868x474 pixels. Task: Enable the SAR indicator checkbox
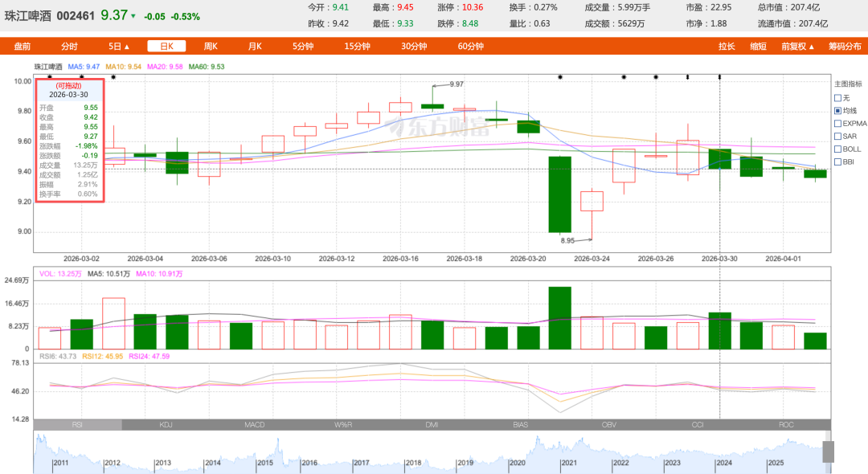pyautogui.click(x=837, y=136)
